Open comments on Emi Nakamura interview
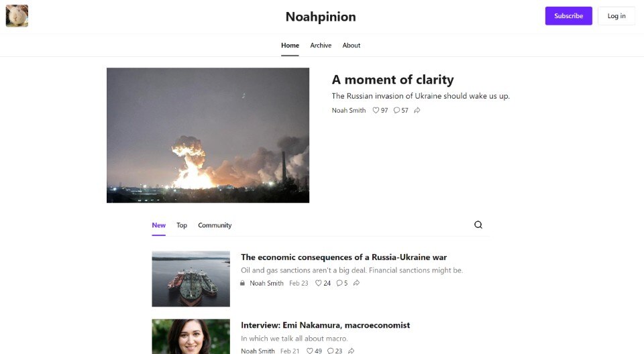The width and height of the screenshot is (644, 354). tap(335, 351)
